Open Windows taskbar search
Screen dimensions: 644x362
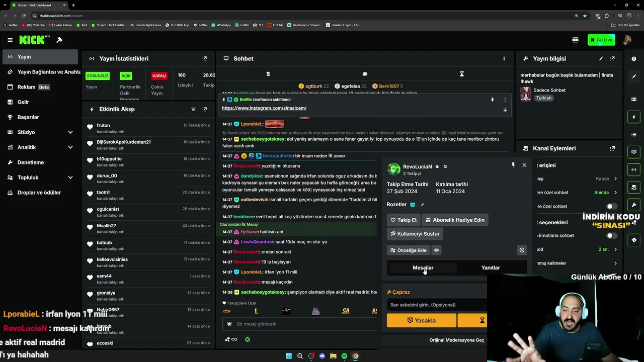coord(300,356)
